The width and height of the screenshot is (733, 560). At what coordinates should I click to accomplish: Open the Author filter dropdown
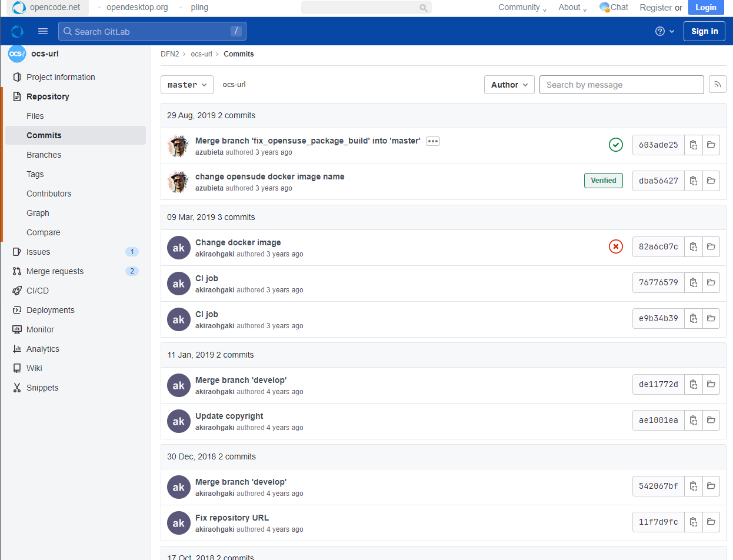509,85
